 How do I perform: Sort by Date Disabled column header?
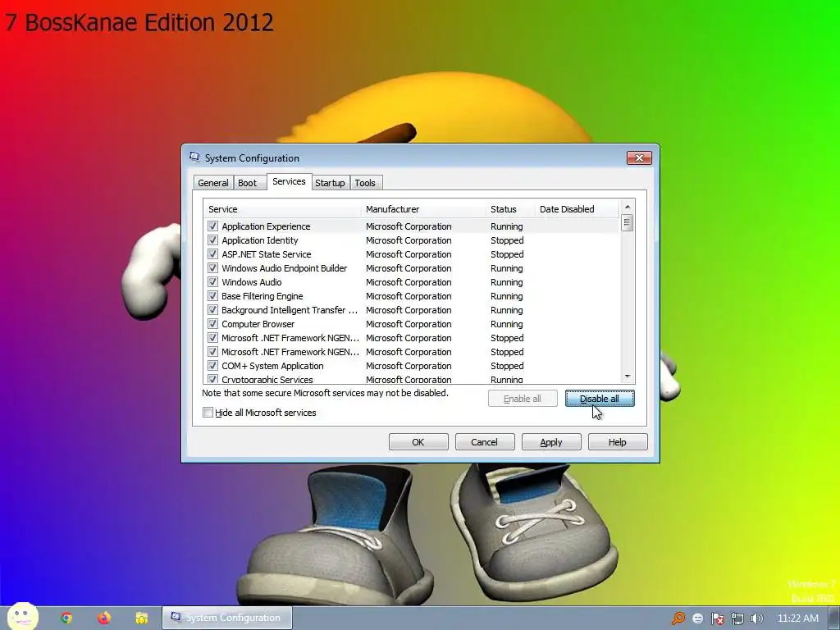(577, 209)
